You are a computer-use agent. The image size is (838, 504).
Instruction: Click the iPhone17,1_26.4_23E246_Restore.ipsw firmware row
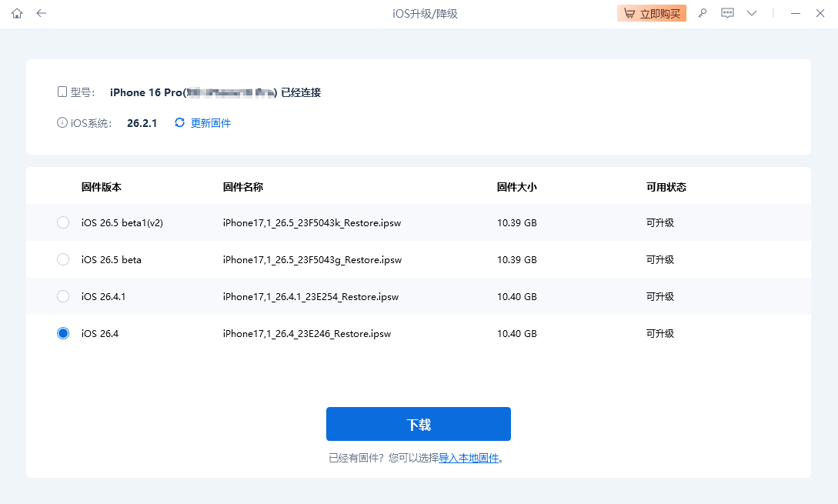click(308, 333)
